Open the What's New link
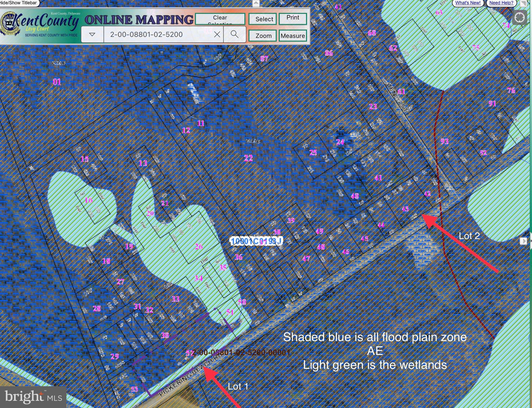The height and width of the screenshot is (408, 532). 468,3
